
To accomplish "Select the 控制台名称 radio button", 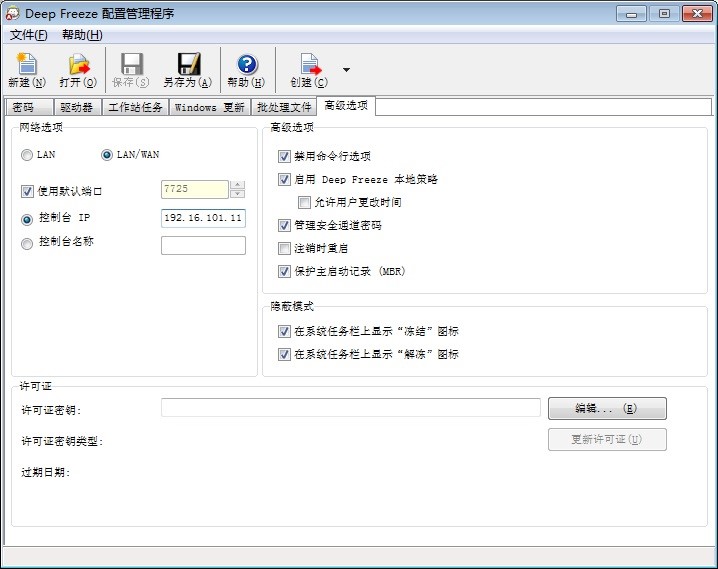I will click(27, 244).
